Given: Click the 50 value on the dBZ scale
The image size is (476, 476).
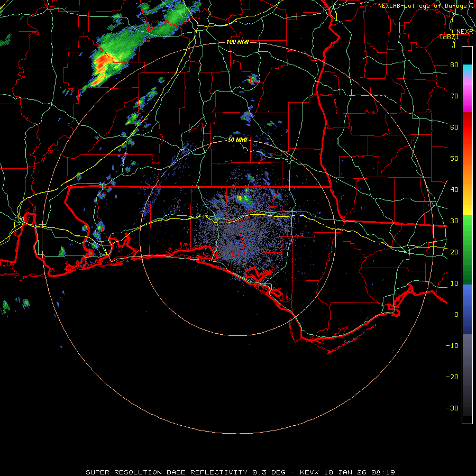Looking at the screenshot, I should click(x=454, y=159).
